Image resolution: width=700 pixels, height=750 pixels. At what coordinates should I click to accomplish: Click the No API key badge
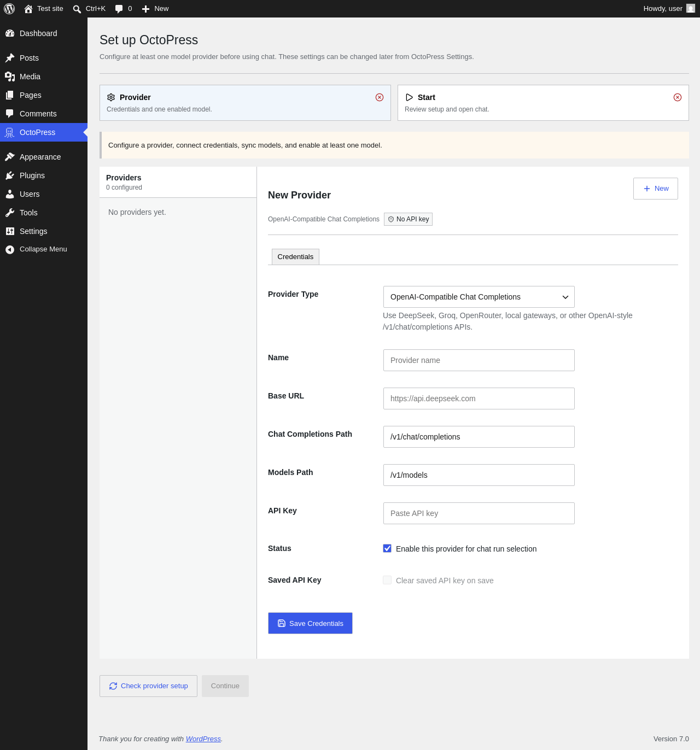[x=408, y=219]
